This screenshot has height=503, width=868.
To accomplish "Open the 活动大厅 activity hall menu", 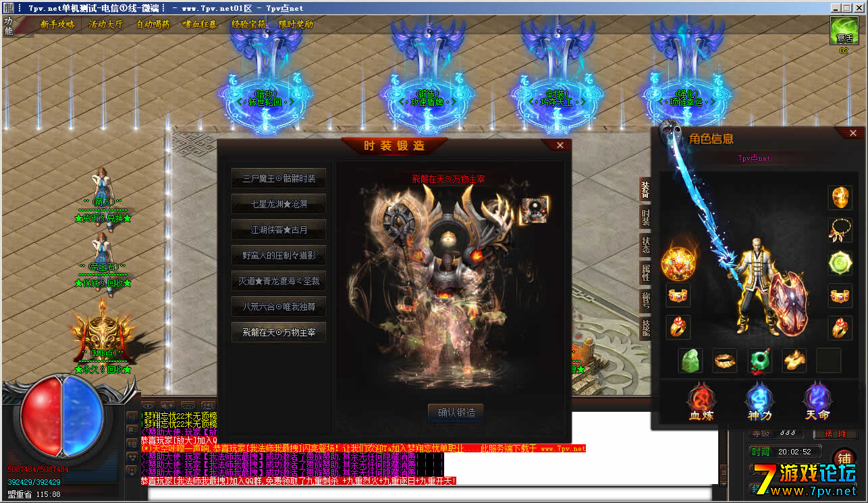I will coord(105,24).
